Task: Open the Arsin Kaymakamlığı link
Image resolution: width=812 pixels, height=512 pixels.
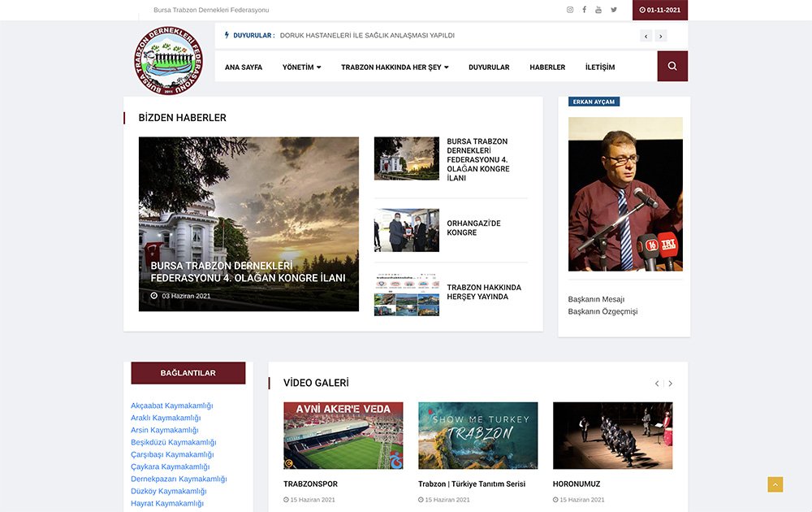Action: (x=165, y=430)
